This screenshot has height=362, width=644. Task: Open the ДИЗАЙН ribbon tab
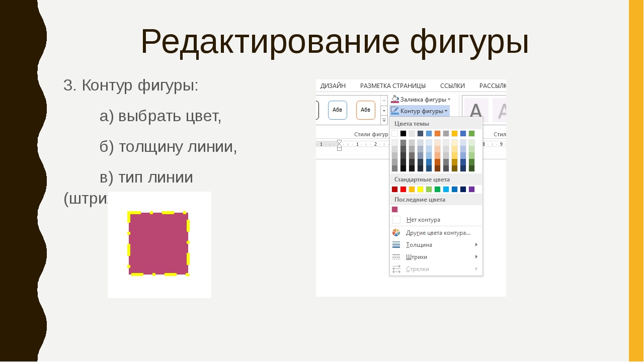tap(333, 85)
